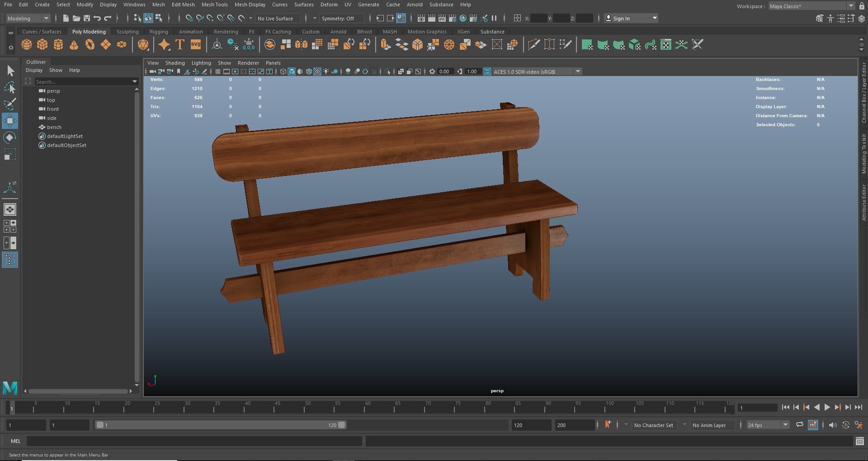Activate the Move tool in the toolbox
Viewport: 868px width, 461px height.
(x=10, y=121)
